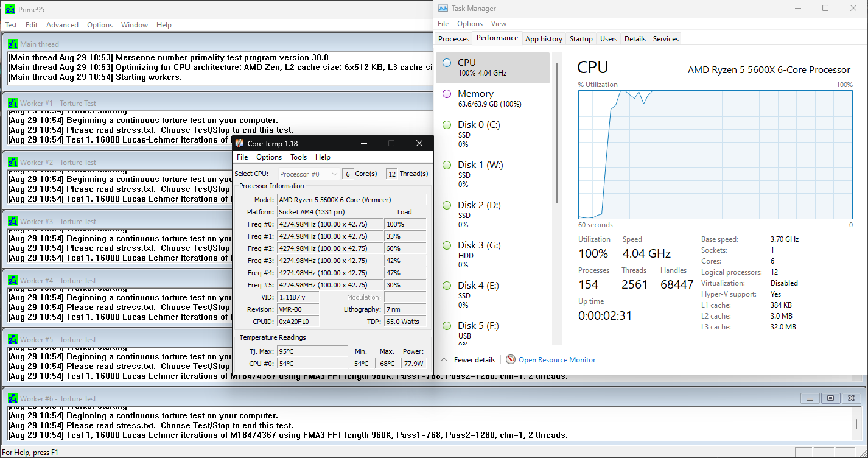Viewport: 868px width, 458px height.
Task: Select the Disk 3 (G:) circle icon
Action: click(x=447, y=245)
